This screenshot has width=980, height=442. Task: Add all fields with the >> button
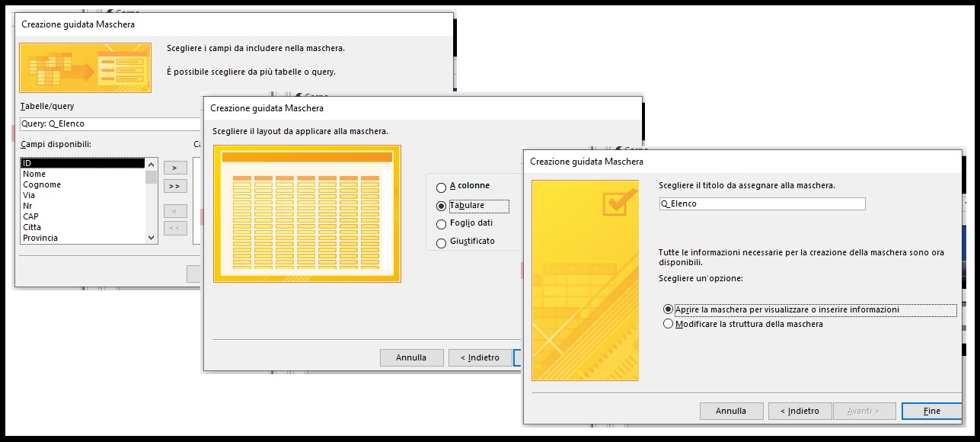[174, 186]
